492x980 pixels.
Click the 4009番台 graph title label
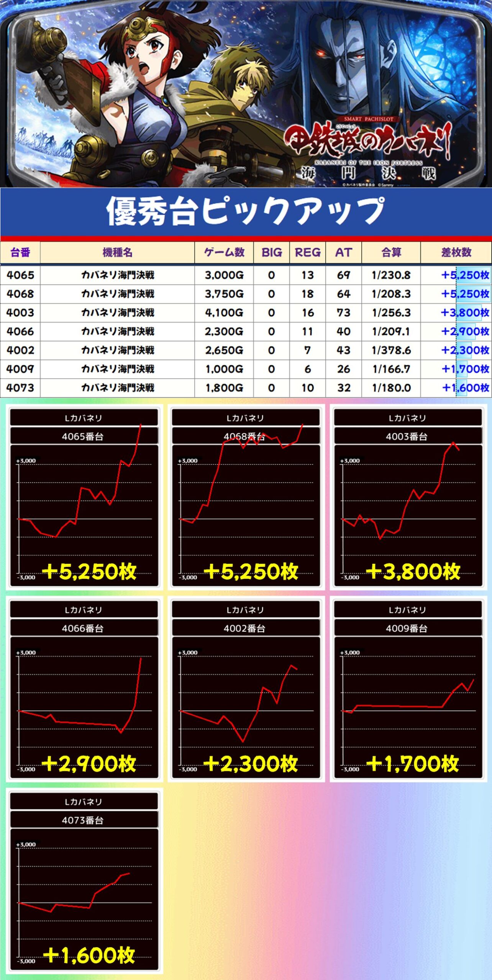pos(408,628)
